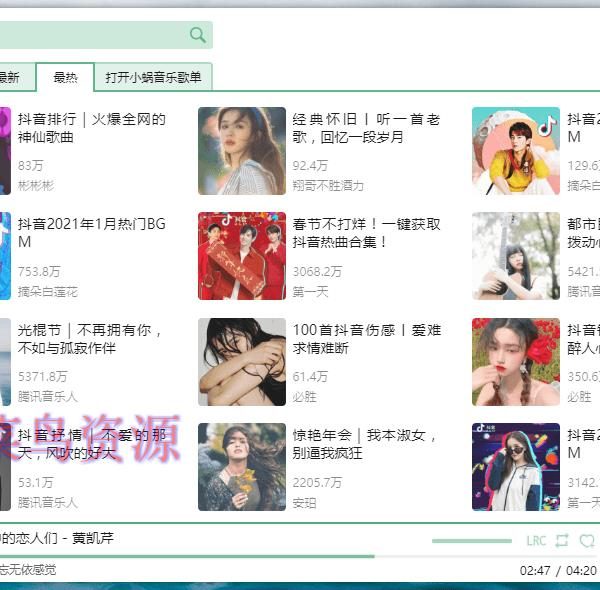
Task: Open the 打开小蜗音乐歌单 tab
Action: [x=153, y=77]
